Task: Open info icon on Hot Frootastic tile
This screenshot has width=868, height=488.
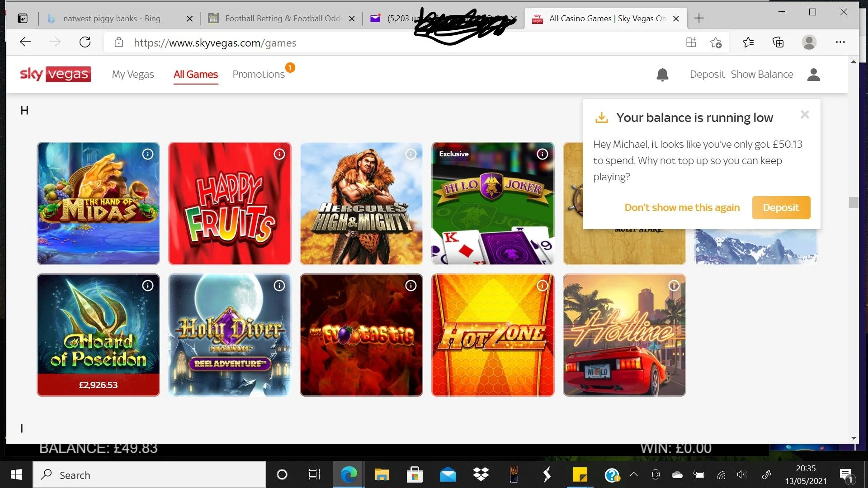Action: click(x=411, y=286)
